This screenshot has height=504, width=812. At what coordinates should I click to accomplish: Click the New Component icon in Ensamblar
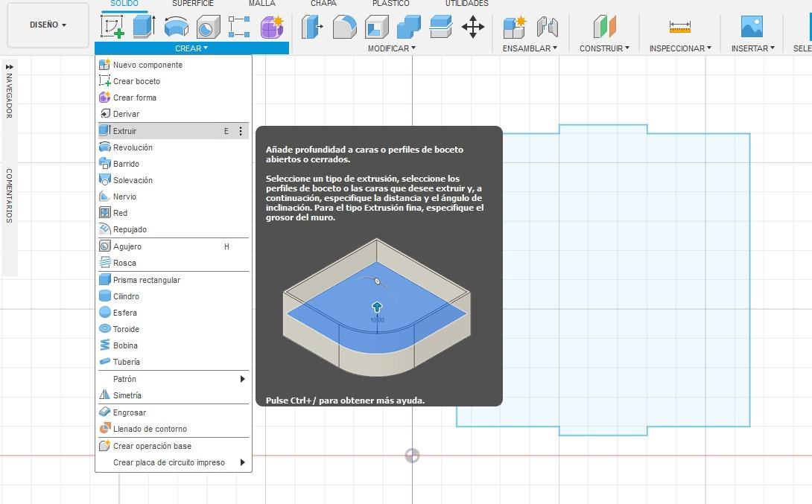514,26
